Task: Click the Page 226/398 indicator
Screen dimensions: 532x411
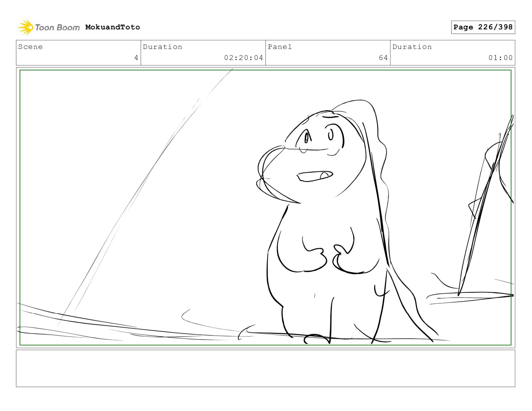Action: 483,27
